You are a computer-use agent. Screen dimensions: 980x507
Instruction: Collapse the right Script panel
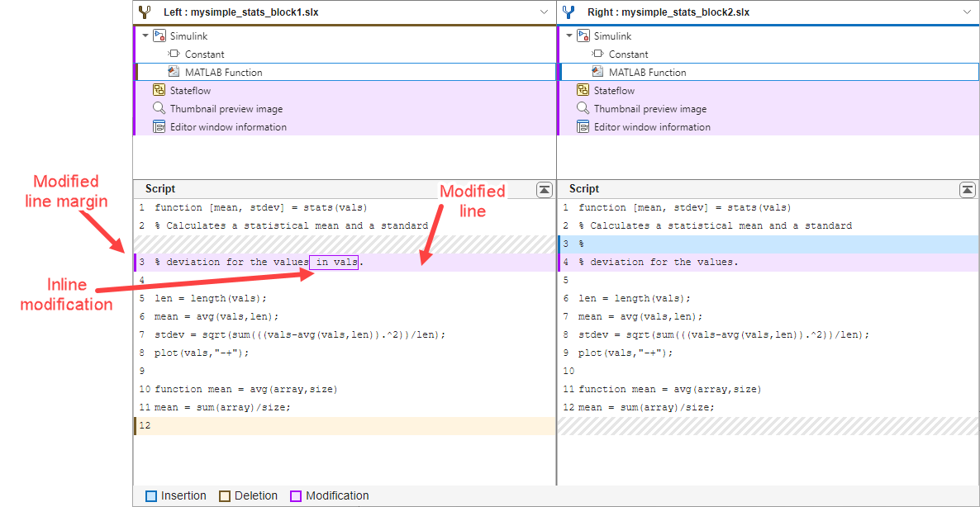[x=968, y=190]
